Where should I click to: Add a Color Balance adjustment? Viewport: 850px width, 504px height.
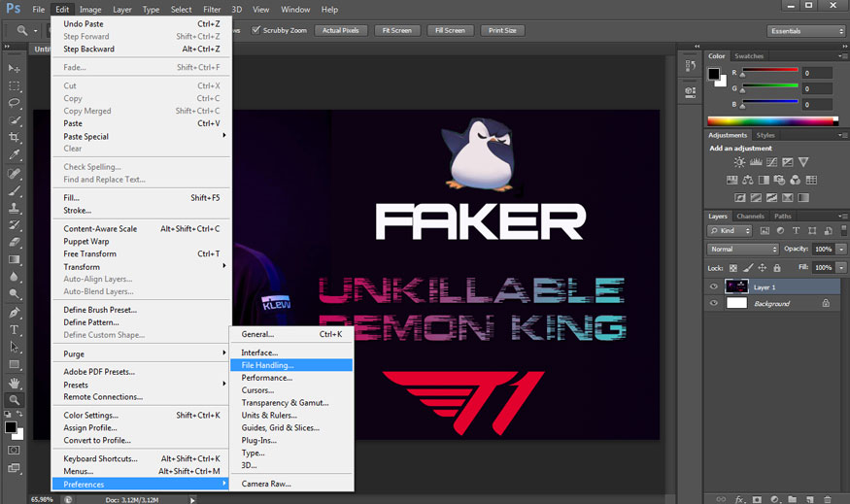pos(748,180)
